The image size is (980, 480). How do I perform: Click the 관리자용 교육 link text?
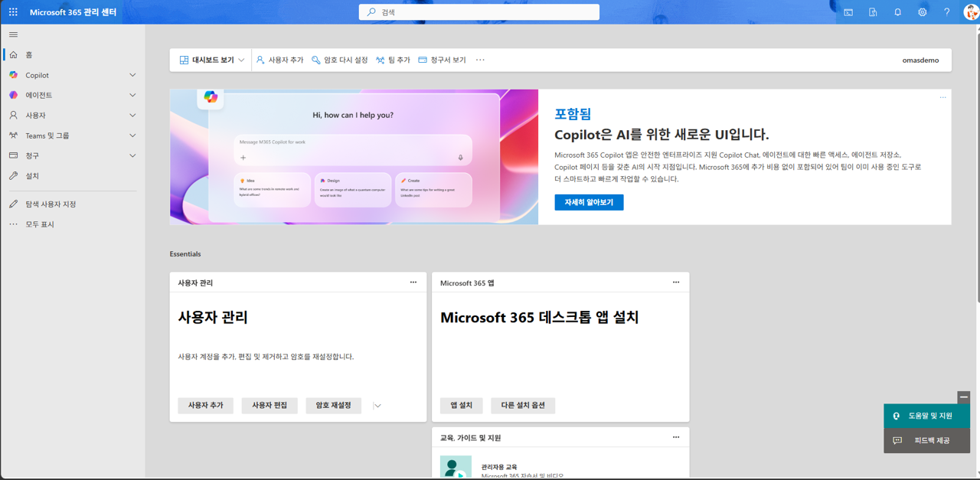tap(499, 467)
